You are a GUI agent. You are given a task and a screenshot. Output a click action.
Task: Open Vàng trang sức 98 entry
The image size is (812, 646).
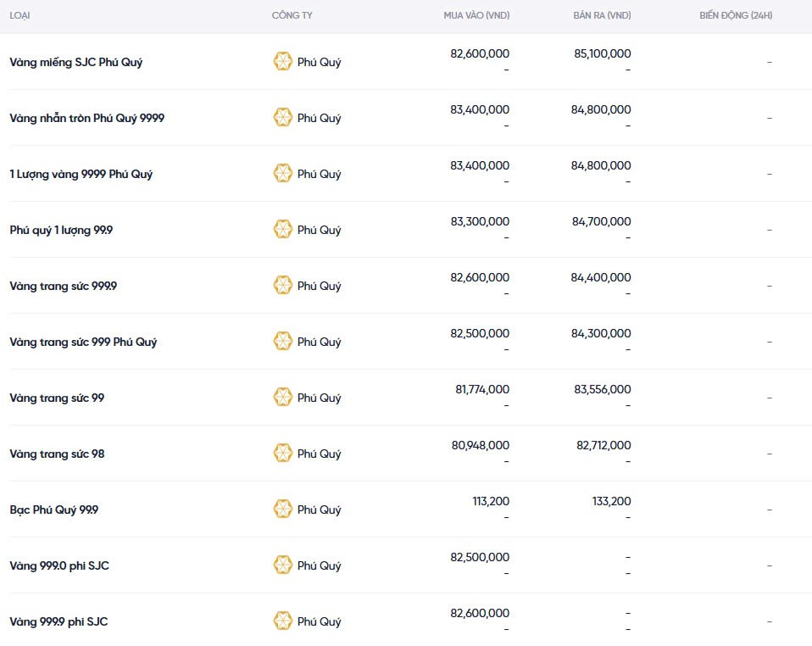point(57,454)
